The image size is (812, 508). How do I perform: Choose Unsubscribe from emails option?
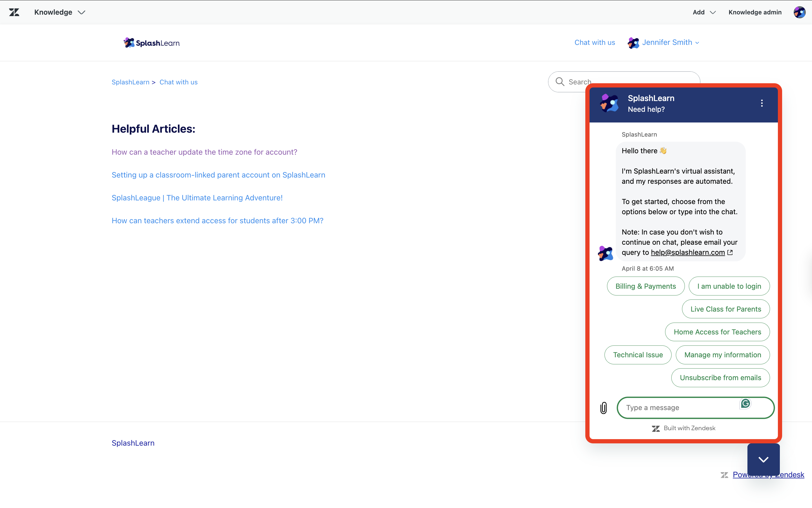pyautogui.click(x=720, y=377)
